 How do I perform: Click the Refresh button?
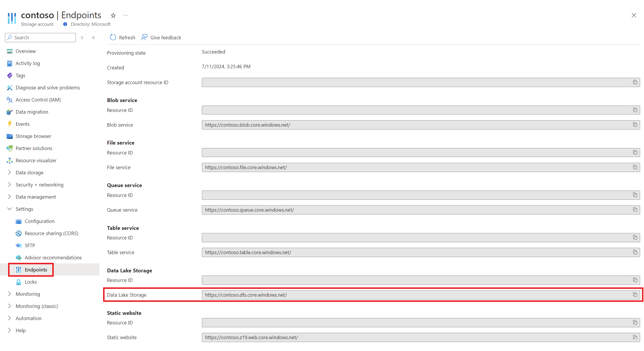[122, 37]
